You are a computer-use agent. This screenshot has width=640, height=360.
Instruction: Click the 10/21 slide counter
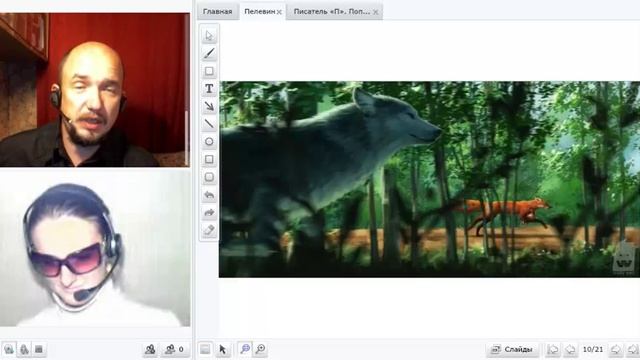click(x=593, y=349)
